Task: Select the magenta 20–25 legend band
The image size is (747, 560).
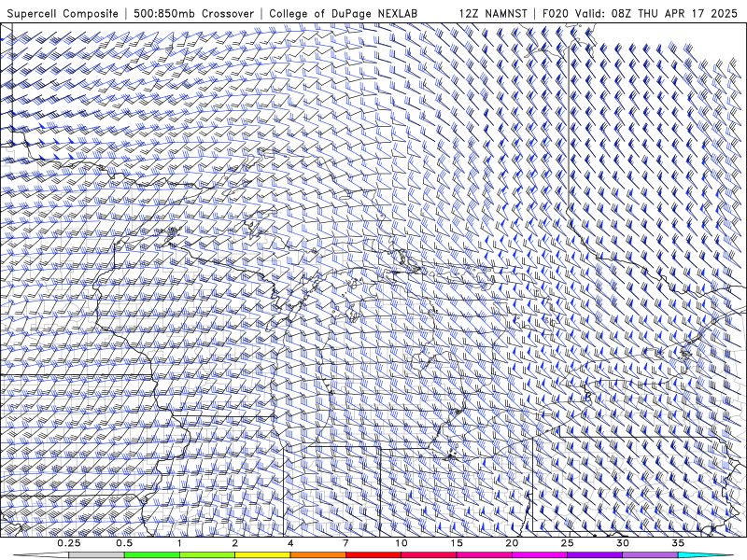Action: click(x=540, y=555)
